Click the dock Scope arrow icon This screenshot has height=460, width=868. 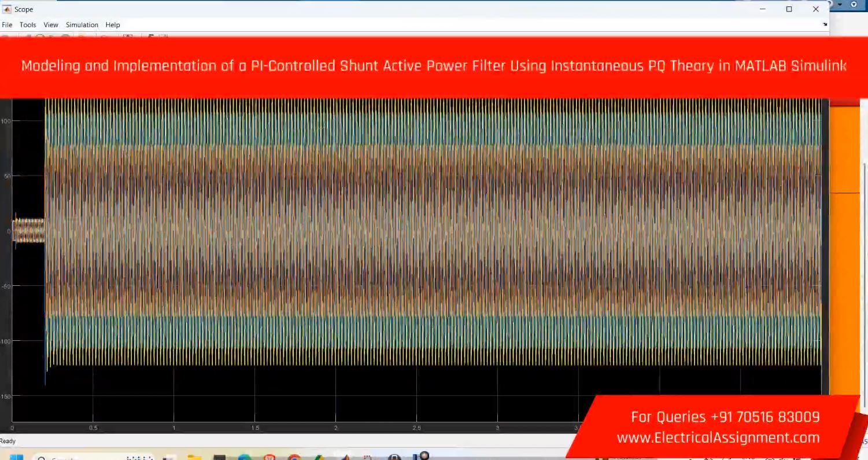[x=825, y=25]
